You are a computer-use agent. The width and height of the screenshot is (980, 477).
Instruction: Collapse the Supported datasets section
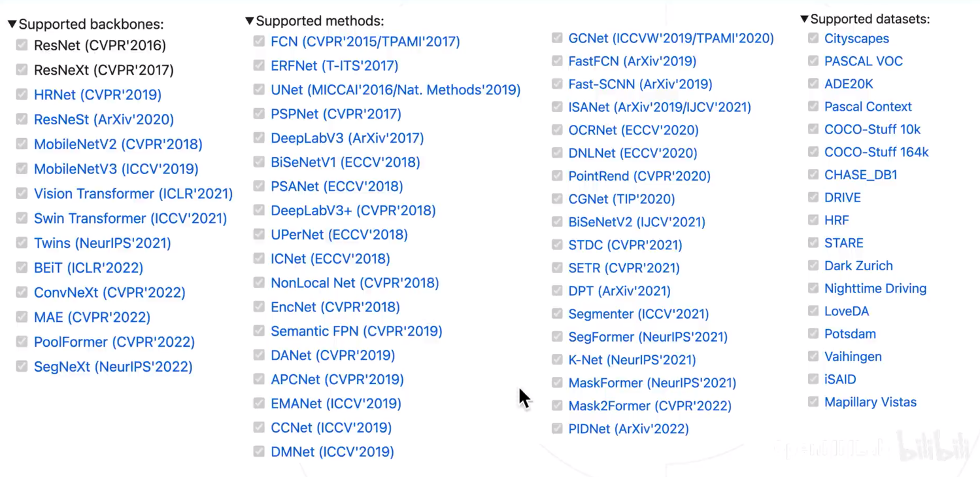(x=803, y=19)
